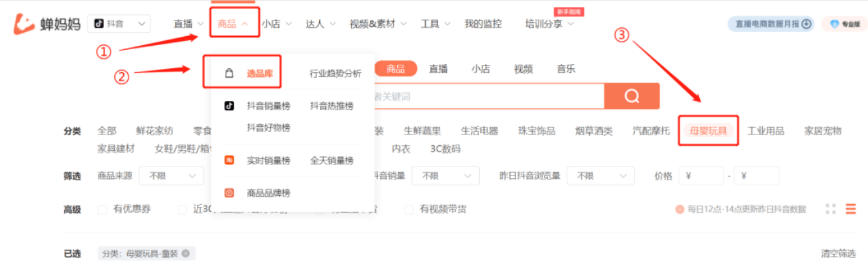The image size is (868, 273).
Task: Switch to the 直播 search tab
Action: [438, 68]
